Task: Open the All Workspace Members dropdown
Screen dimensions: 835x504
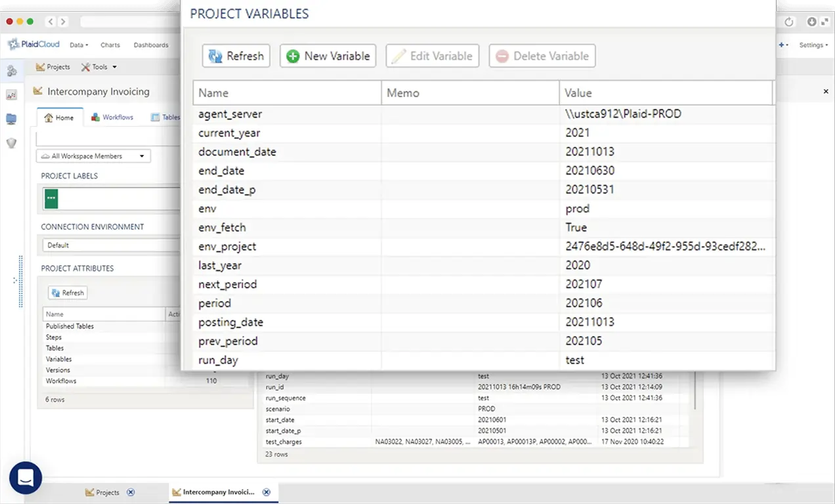Action: [93, 156]
